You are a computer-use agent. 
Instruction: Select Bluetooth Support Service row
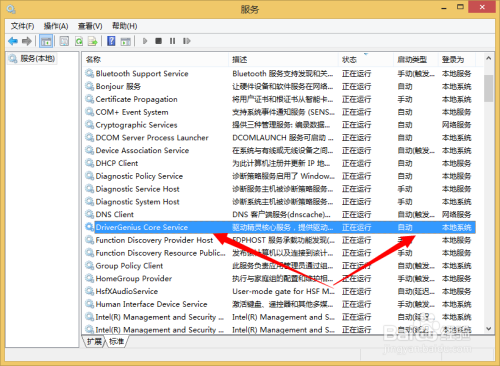click(279, 74)
